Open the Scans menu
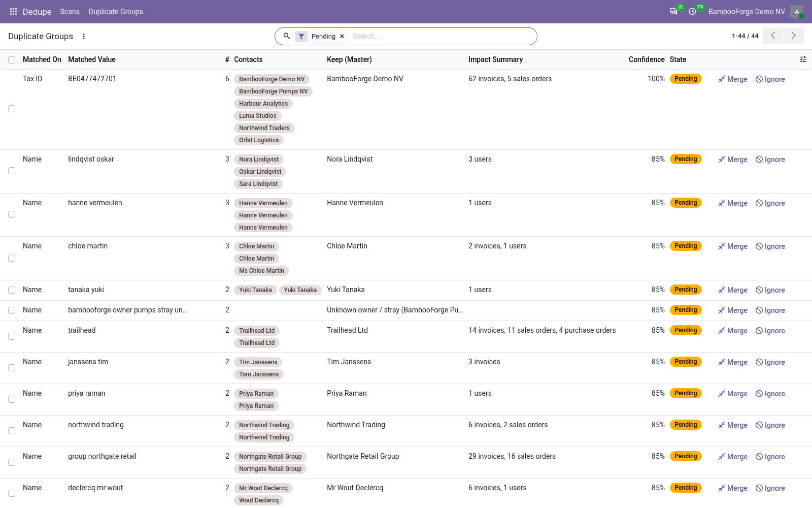 coord(70,12)
